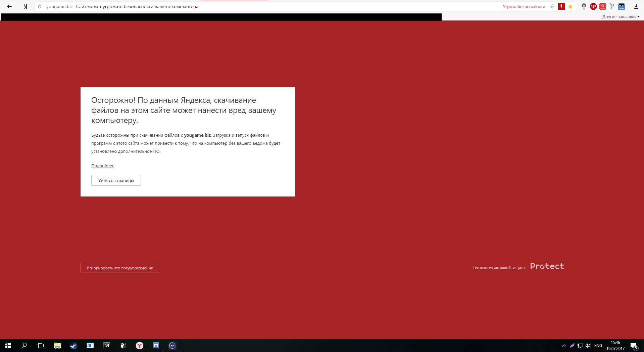Open Task View on taskbar

[40, 345]
